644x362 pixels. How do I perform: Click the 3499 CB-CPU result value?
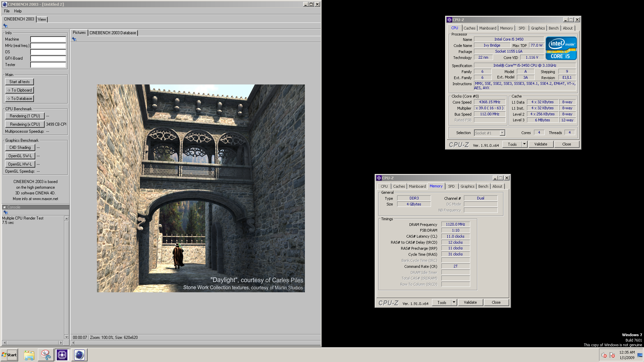56,124
